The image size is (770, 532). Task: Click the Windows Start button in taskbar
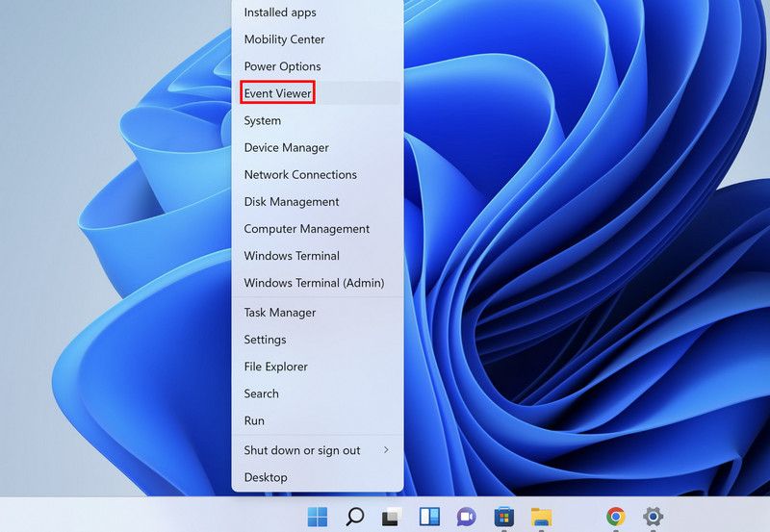(x=318, y=517)
